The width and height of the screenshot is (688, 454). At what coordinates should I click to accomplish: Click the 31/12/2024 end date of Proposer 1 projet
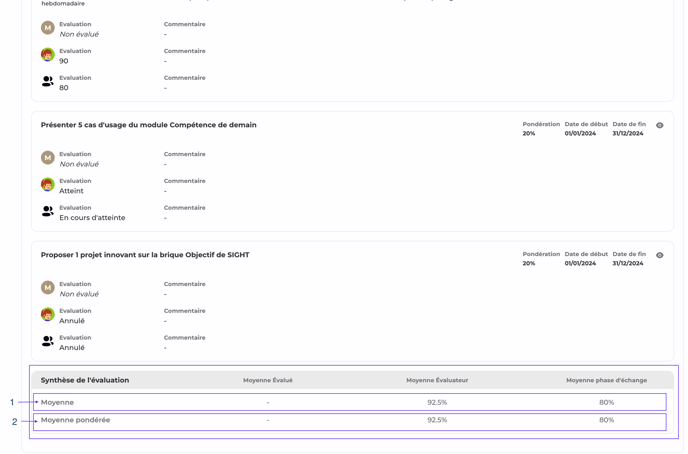tap(628, 263)
